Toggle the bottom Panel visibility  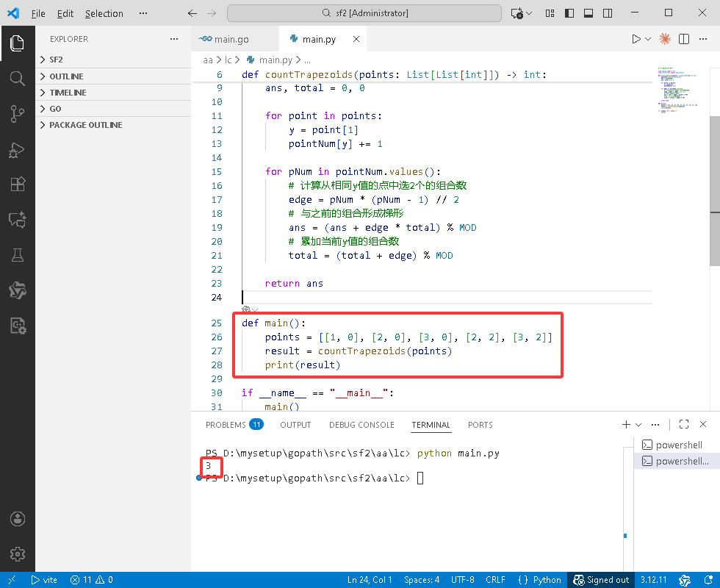tap(588, 13)
